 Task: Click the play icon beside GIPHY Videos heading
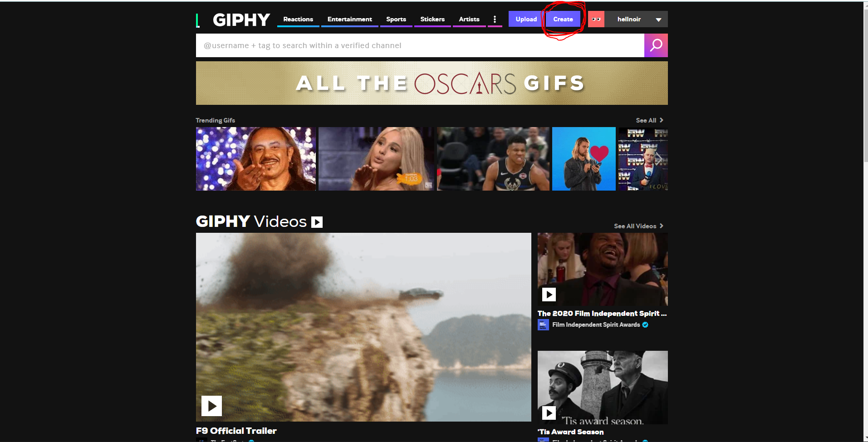click(317, 222)
